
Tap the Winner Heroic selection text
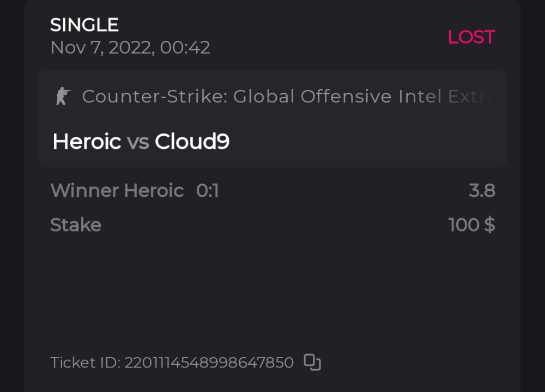[x=117, y=190]
